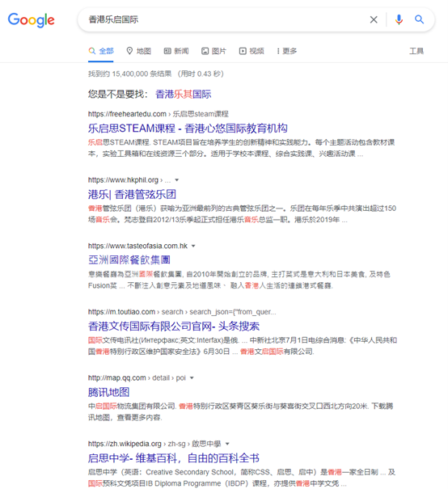Open the 工具 tools options
Screen dimensions: 448x489
pyautogui.click(x=416, y=51)
